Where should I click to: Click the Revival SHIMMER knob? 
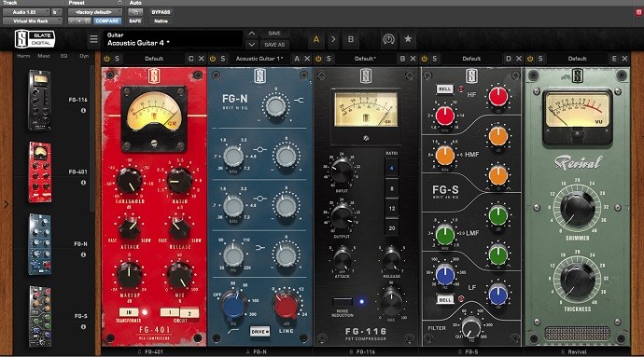(x=578, y=209)
